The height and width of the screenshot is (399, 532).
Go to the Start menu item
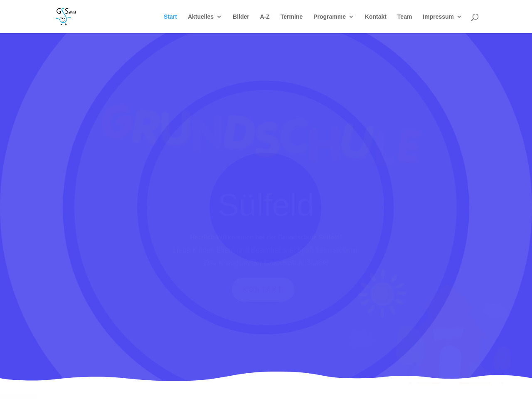[x=170, y=17]
